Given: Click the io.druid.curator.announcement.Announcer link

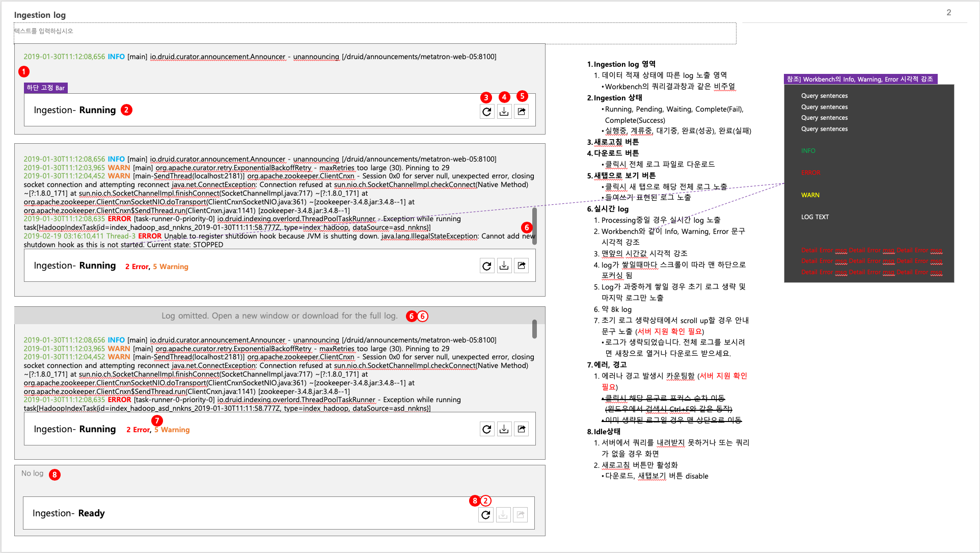Looking at the screenshot, I should [216, 56].
